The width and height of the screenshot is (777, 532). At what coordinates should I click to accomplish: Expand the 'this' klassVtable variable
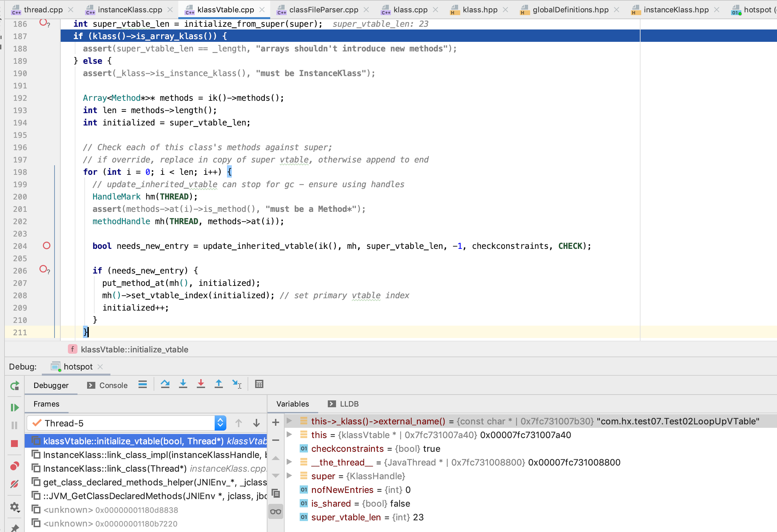coord(289,434)
